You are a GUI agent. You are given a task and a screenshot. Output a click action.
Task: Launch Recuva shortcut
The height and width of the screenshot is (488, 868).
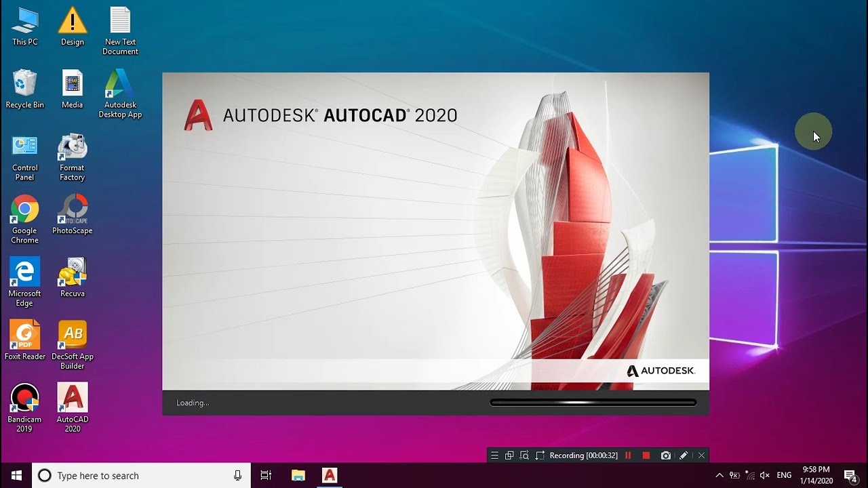click(x=73, y=278)
